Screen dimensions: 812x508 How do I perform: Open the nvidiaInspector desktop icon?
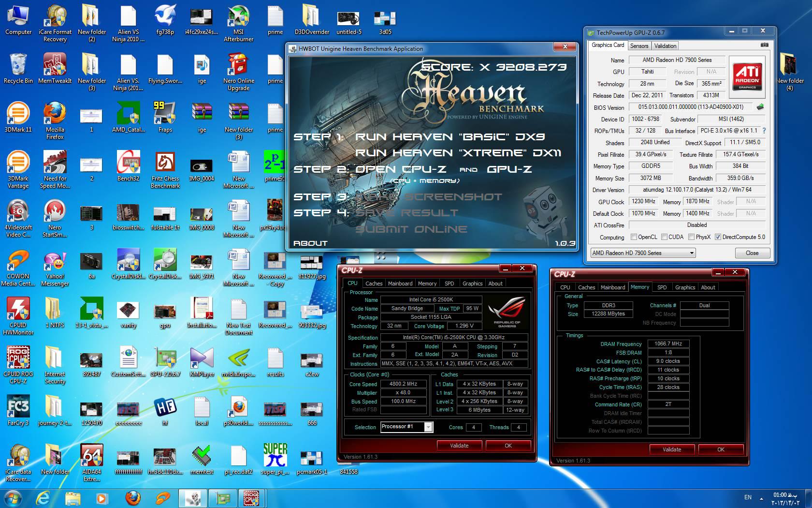tap(238, 361)
